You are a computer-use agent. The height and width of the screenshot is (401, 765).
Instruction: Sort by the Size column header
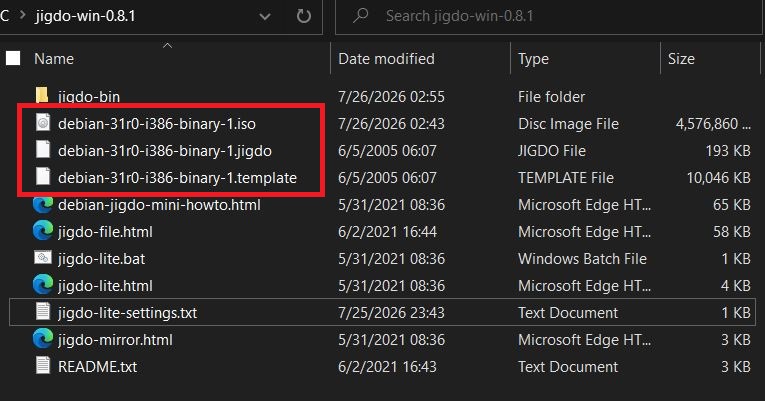[x=681, y=59]
